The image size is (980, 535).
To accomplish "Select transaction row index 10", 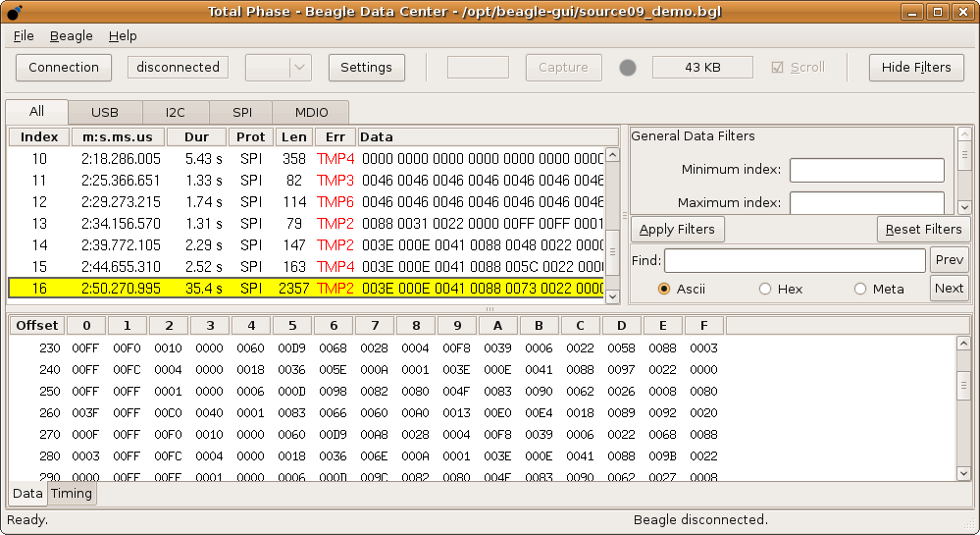I will (x=306, y=159).
